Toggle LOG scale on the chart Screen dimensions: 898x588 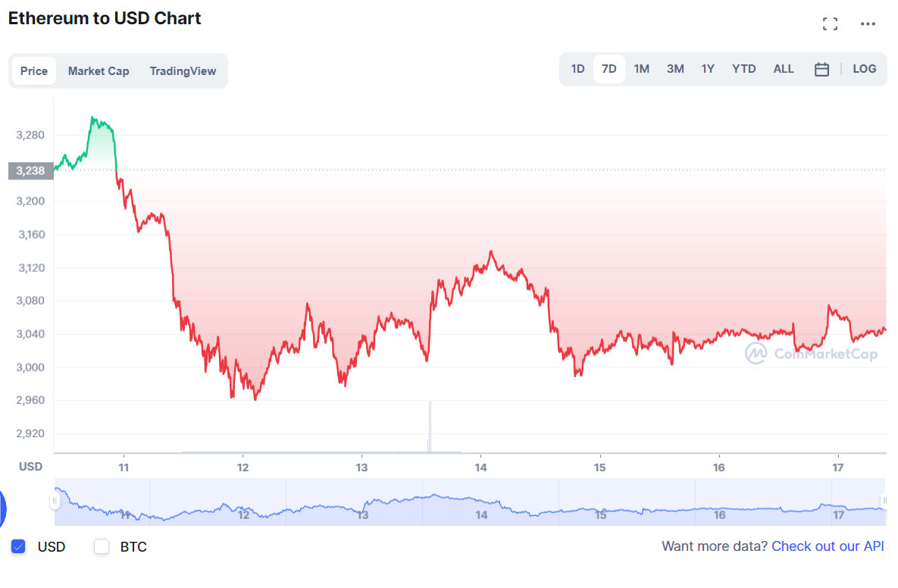(x=864, y=69)
